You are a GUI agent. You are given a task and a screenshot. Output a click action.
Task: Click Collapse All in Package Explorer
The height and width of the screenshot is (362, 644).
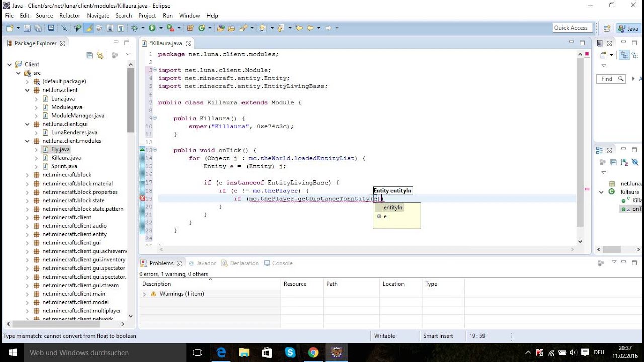90,55
